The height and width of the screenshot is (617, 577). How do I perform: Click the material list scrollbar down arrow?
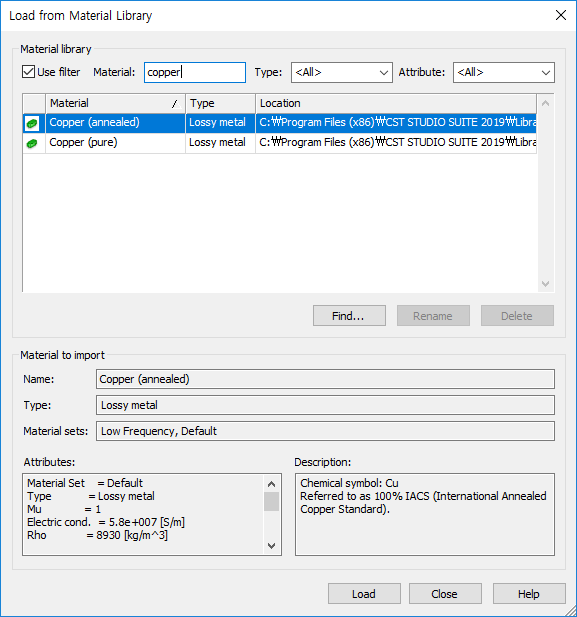[x=546, y=284]
